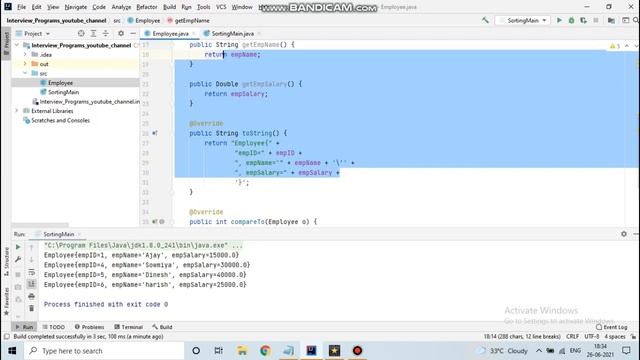Open Structure side tool window
This screenshot has width=640, height=360.
[6, 261]
